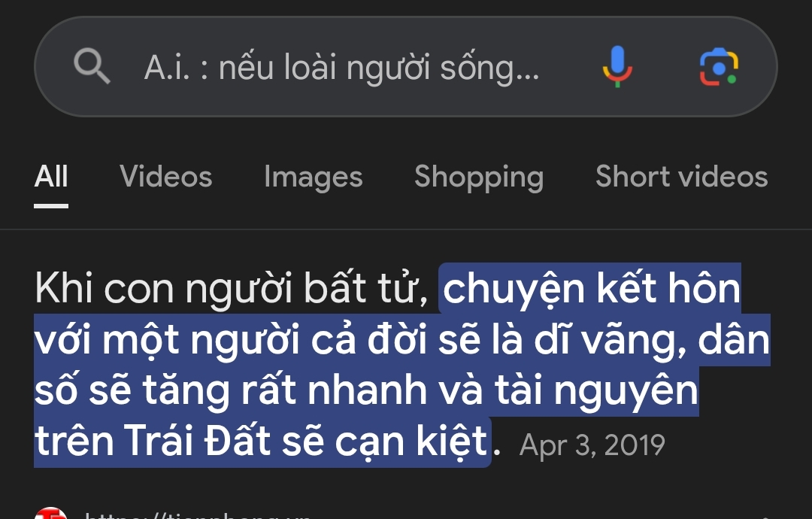Tap the snippet date Apr 3, 2019

592,445
